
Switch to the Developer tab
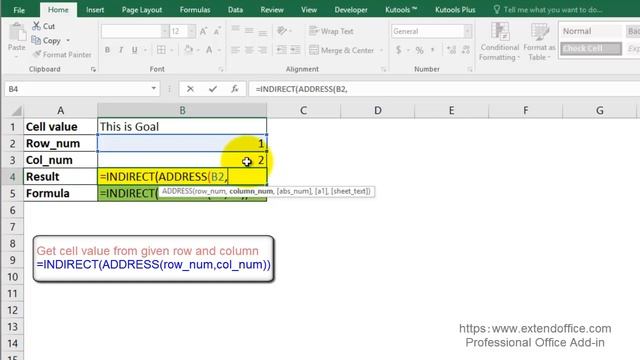[351, 10]
